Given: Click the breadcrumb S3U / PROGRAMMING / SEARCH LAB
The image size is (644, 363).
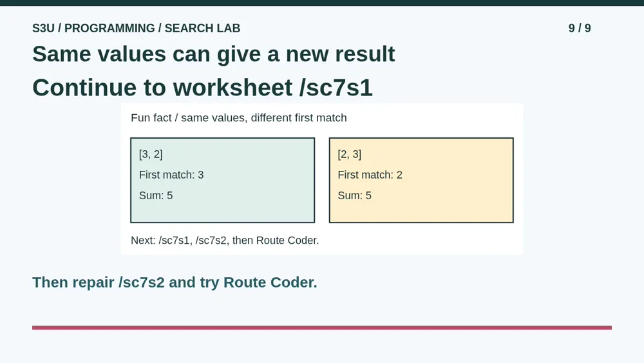Looking at the screenshot, I should tap(136, 28).
